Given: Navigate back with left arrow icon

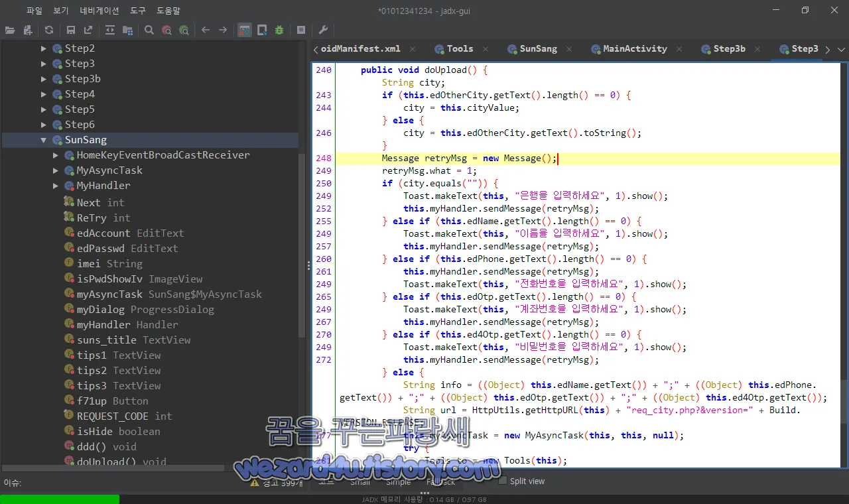Looking at the screenshot, I should pyautogui.click(x=206, y=30).
